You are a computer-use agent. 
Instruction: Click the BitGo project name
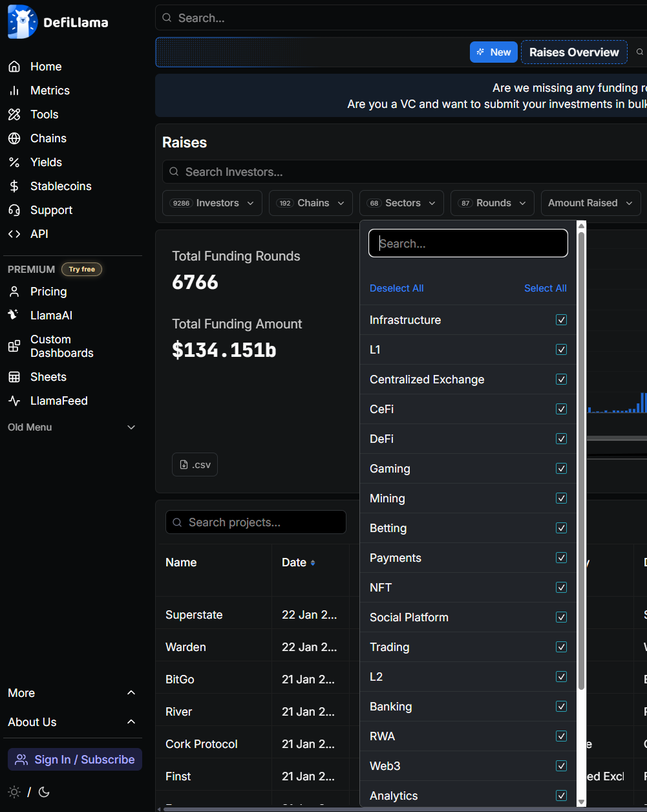180,679
